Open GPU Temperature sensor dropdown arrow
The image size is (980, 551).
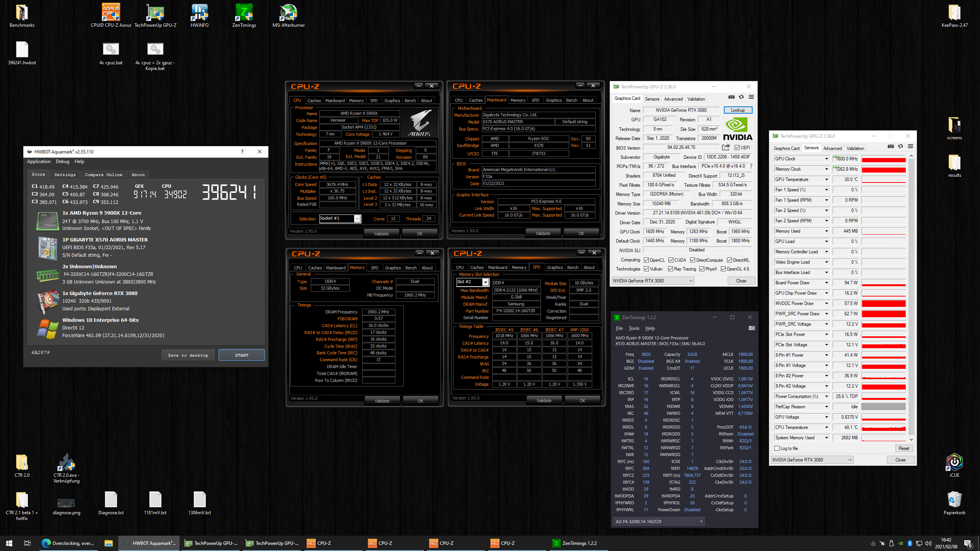[826, 179]
